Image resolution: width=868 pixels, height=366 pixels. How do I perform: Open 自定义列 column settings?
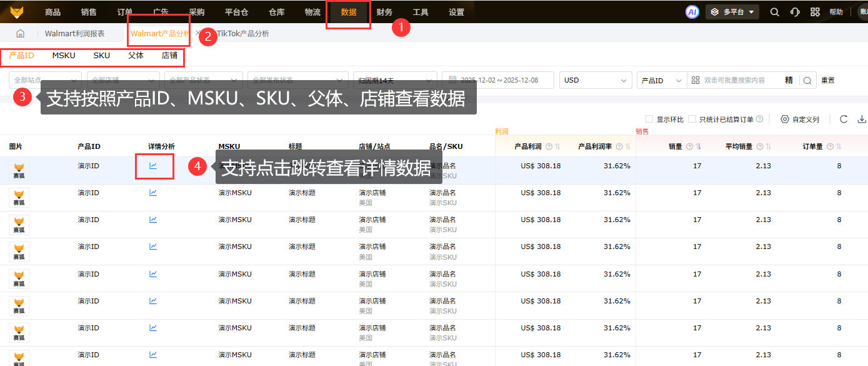pos(800,119)
